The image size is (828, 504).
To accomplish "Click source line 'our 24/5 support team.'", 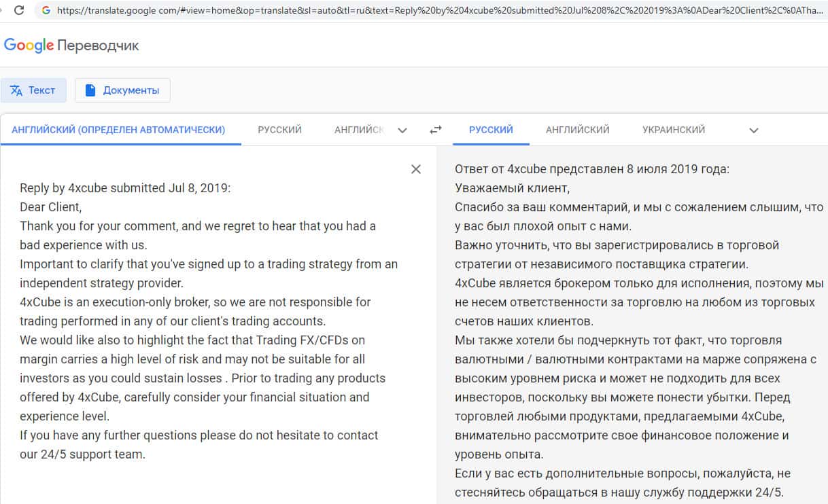I will 82,454.
